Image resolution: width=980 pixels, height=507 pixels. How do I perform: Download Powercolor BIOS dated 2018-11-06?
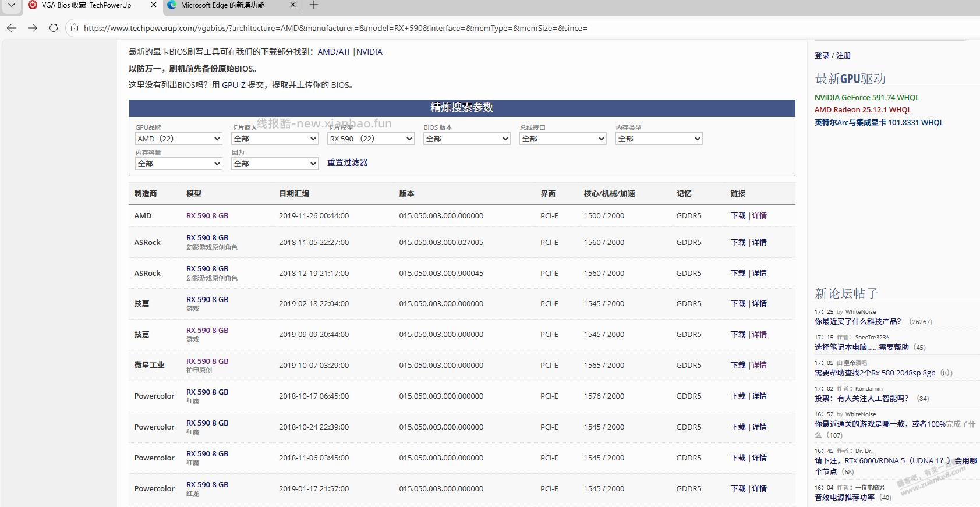click(x=738, y=458)
